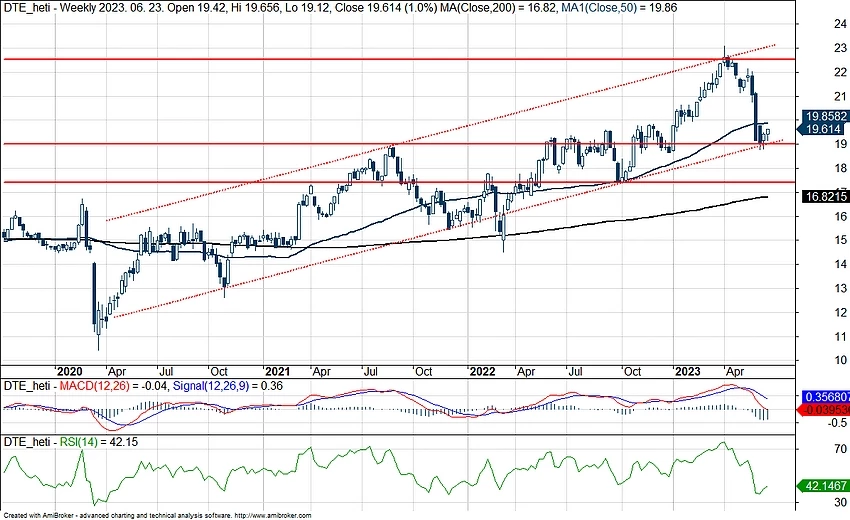Select the MACD signal value label 0.356807
Viewport: 850px width, 520px height.
point(825,397)
